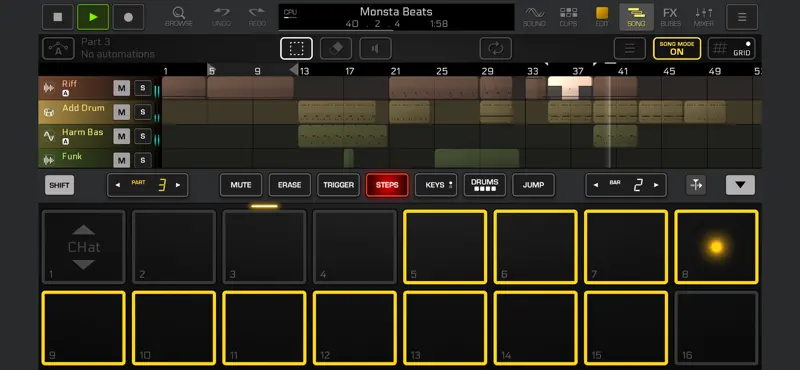
Task: Click the red Steps mode button
Action: (x=387, y=185)
